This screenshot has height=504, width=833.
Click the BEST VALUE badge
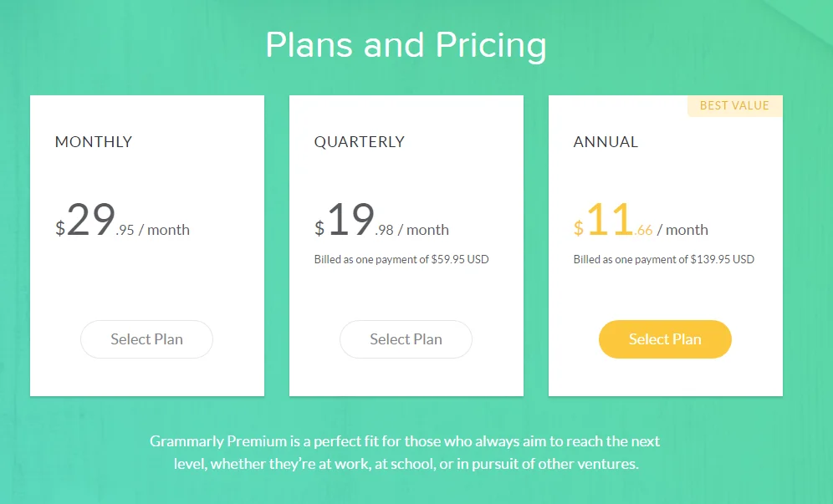[734, 105]
